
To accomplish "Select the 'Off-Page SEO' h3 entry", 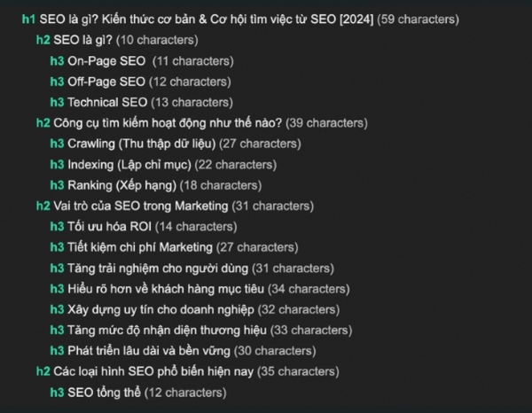I will pos(106,82).
